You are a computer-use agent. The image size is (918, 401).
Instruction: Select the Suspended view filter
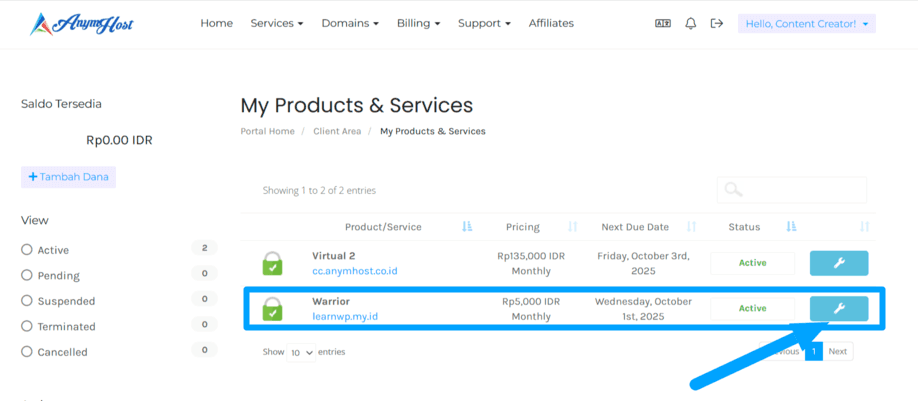click(26, 301)
